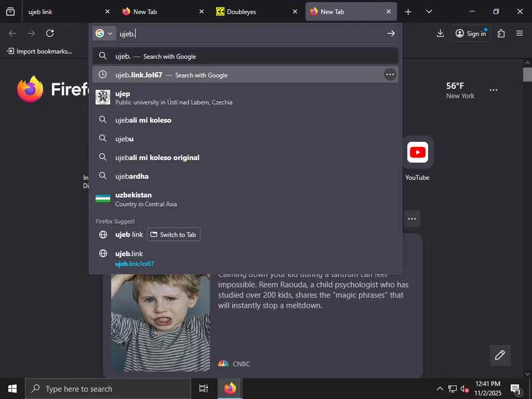Open the notification center icon
The height and width of the screenshot is (399, 532).
pyautogui.click(x=516, y=389)
